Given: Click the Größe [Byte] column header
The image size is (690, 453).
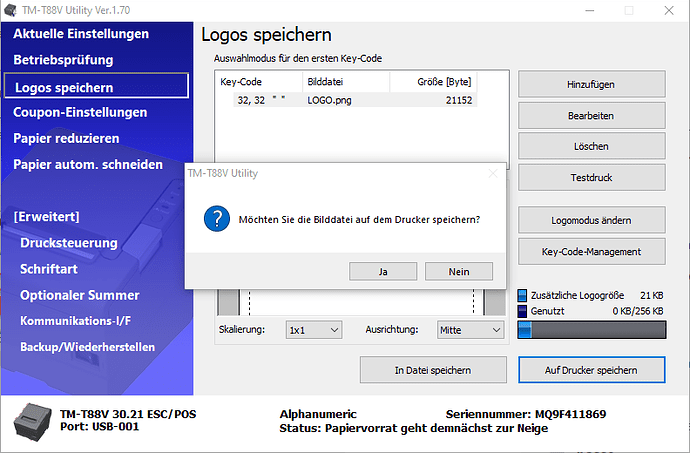Looking at the screenshot, I should 433,82.
